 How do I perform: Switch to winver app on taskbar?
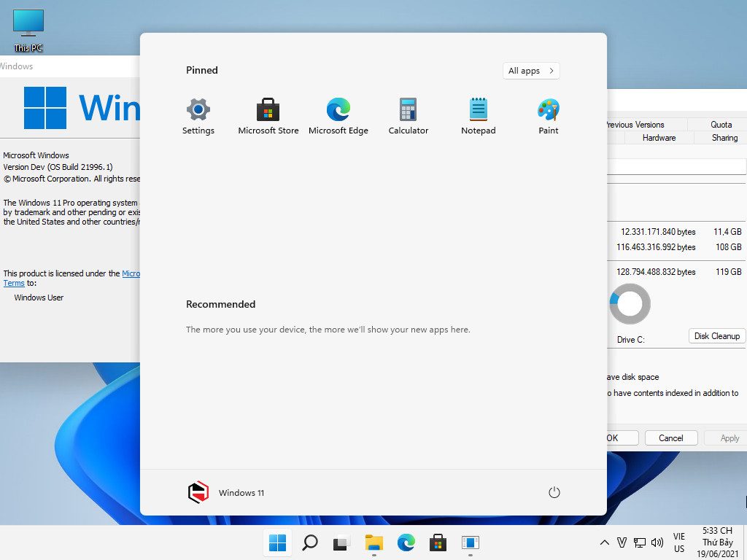(x=471, y=542)
